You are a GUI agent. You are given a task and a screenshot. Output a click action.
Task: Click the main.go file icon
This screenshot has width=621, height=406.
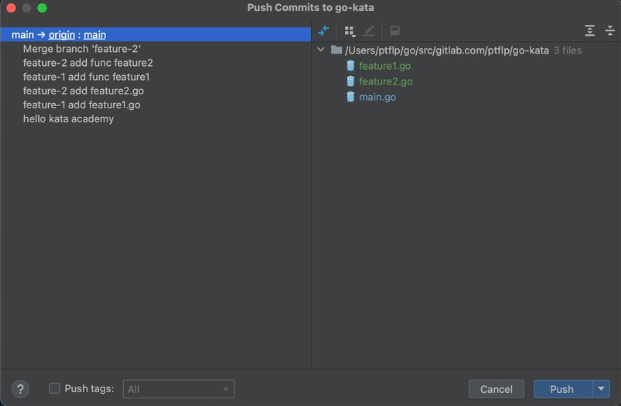[350, 97]
